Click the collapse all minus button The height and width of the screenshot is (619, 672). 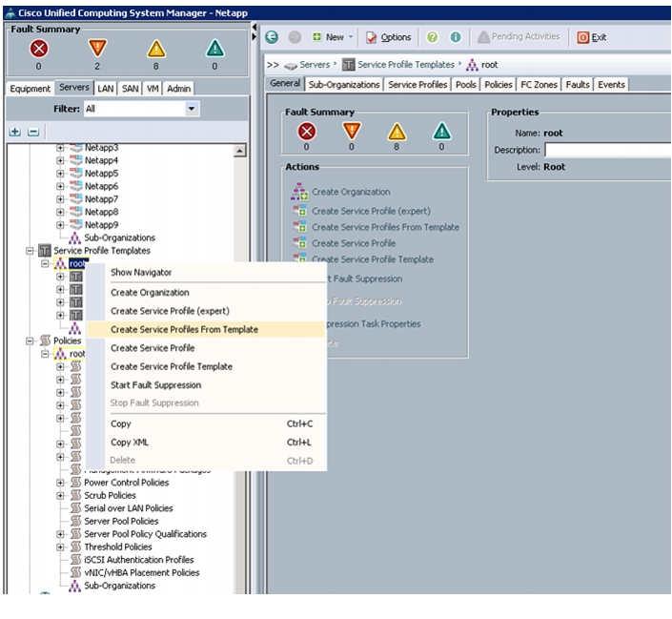(x=33, y=132)
